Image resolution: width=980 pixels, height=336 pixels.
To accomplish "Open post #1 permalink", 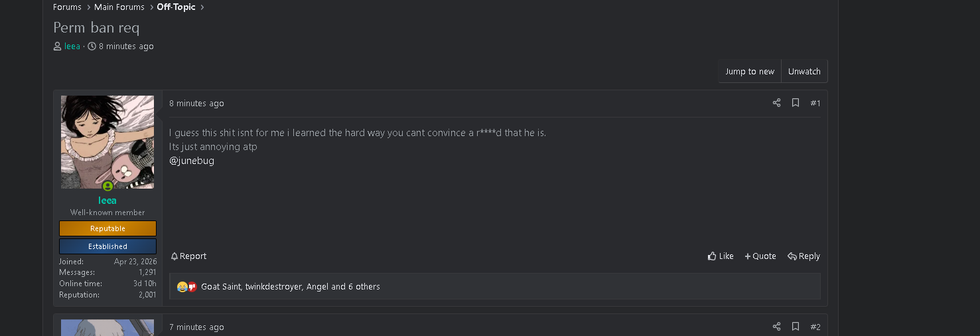I will coord(815,103).
